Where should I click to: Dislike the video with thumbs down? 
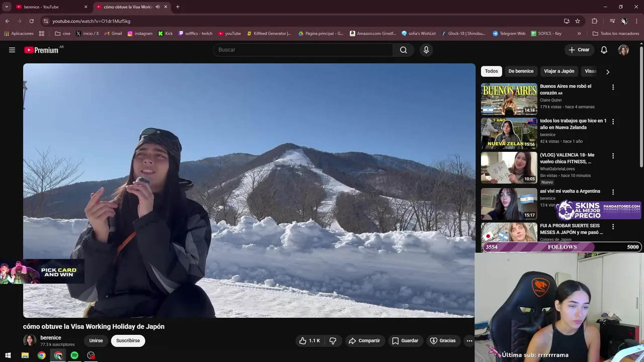[x=333, y=341]
